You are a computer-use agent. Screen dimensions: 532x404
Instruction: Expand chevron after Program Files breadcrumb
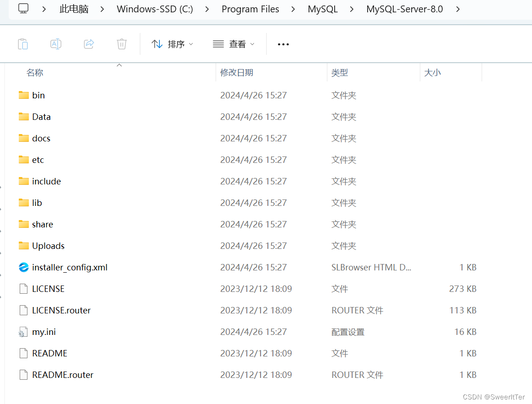[x=293, y=9]
